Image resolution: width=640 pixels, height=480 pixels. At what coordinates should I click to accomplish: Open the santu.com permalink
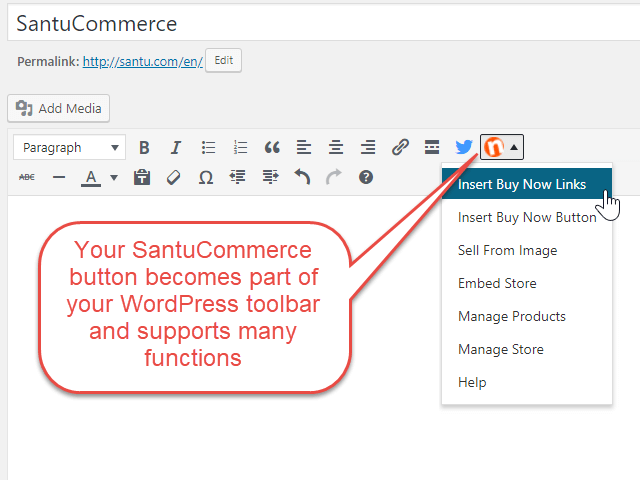click(142, 62)
